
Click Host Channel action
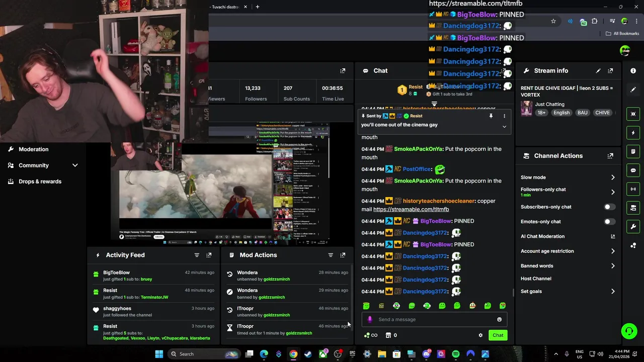[x=536, y=279]
